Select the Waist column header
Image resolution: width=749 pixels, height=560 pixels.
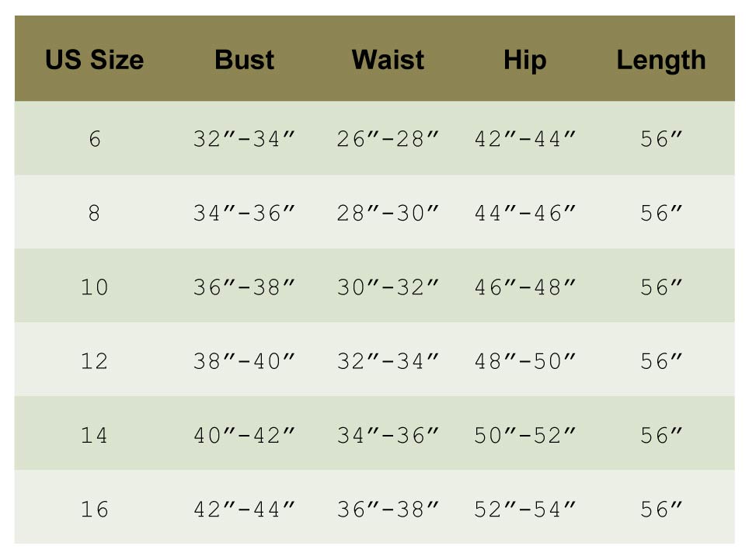tap(388, 60)
